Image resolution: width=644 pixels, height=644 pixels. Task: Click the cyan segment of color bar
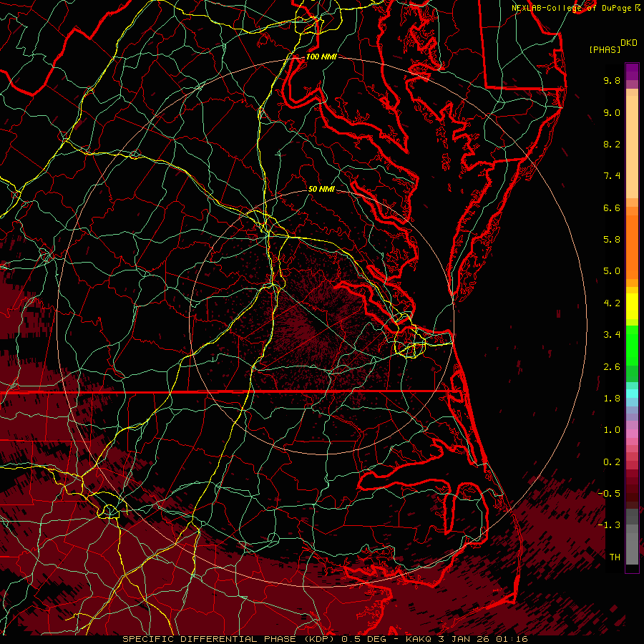tap(632, 393)
